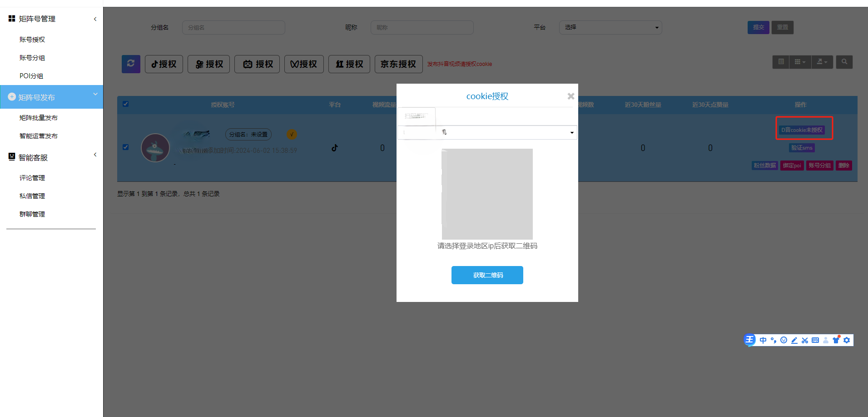Click the IME logo icon in input toolbar
Viewport: 868px width, 417px height.
pyautogui.click(x=750, y=340)
